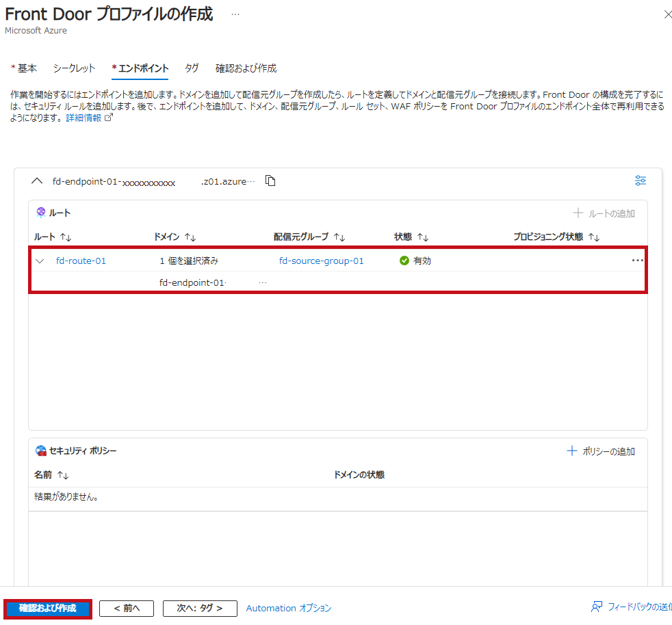Click the < 前へ button
672x625 pixels.
[127, 609]
